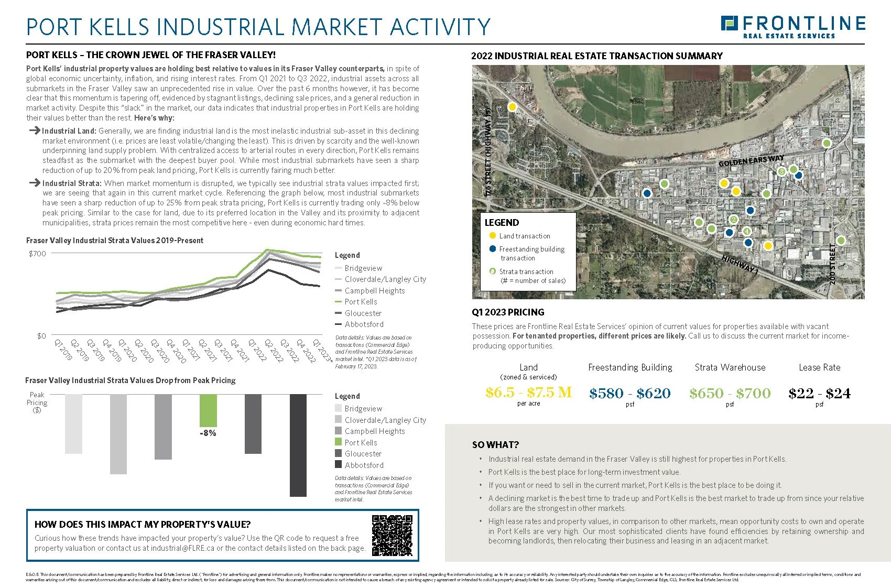This screenshot has width=891, height=588.
Task: Click the lightest Bridgeview bar in drop chart
Action: tap(73, 424)
